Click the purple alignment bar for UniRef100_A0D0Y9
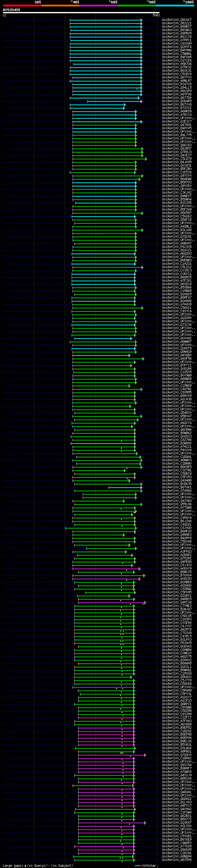The height and width of the screenshot is (868, 197). pyautogui.click(x=107, y=569)
